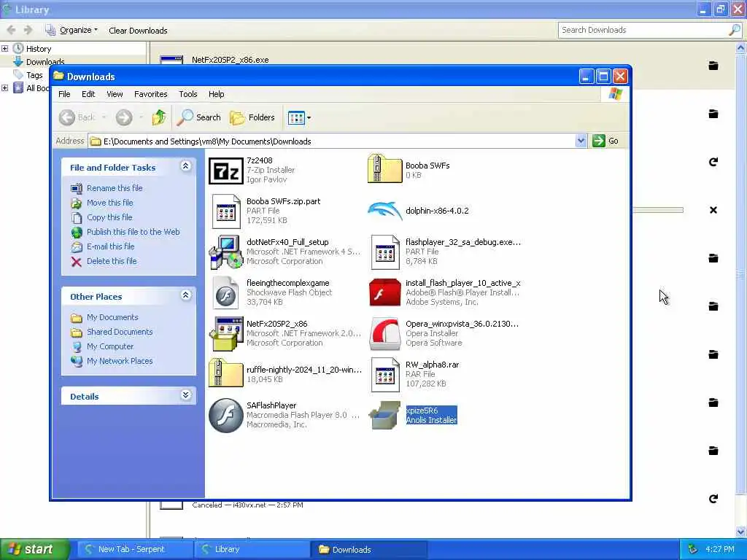Screen dimensions: 747x560
Task: Select the xpize5R6 Anolis Installer icon
Action: pos(385,415)
